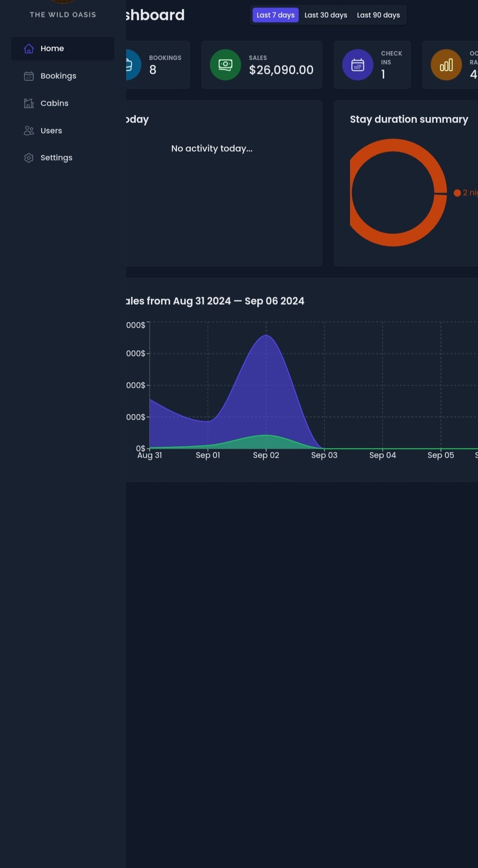Select the Last 7 days filter

[x=275, y=15]
